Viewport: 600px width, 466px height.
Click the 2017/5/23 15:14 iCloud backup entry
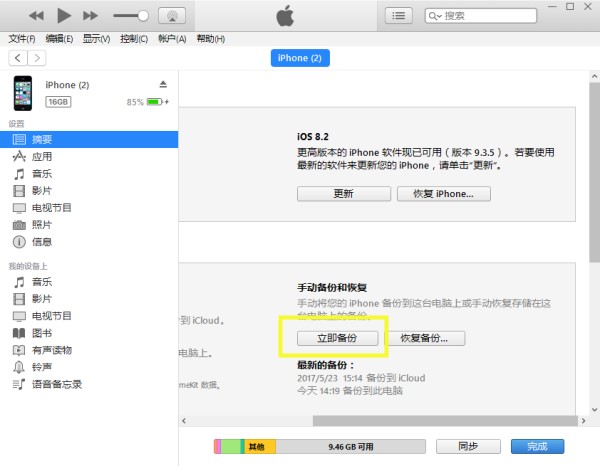(x=361, y=378)
